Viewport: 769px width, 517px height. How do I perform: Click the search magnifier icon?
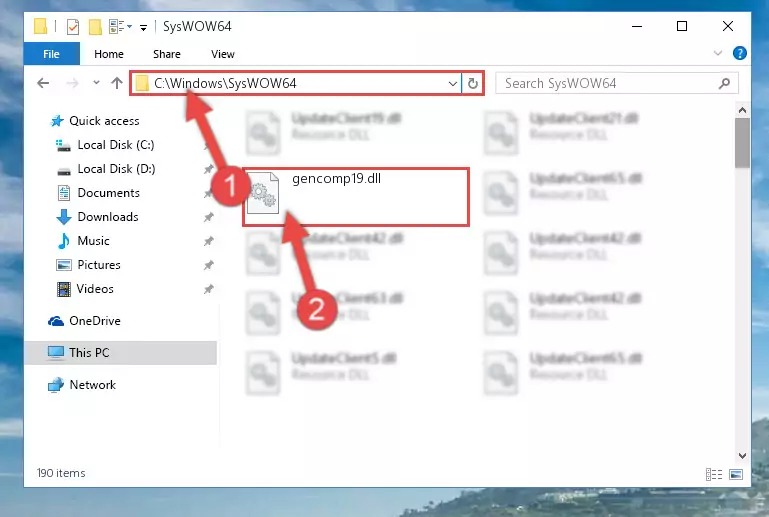(724, 84)
